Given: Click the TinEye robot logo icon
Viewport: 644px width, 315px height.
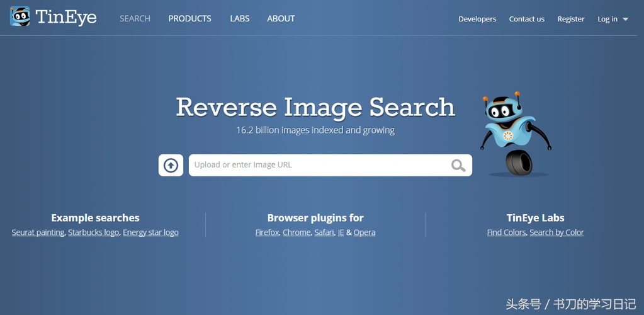Looking at the screenshot, I should (20, 16).
